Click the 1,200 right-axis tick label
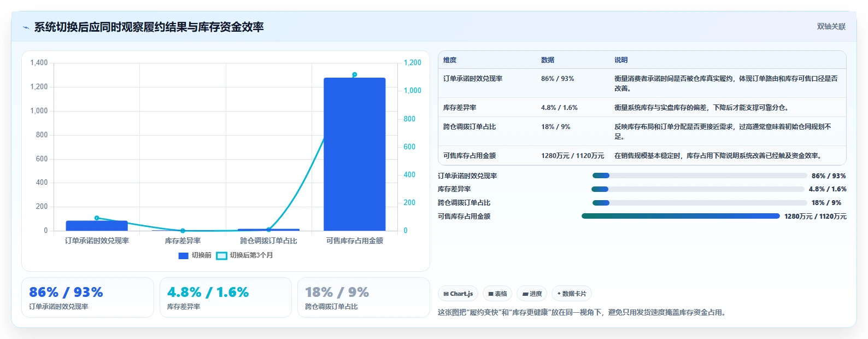868x339 pixels. (x=413, y=63)
